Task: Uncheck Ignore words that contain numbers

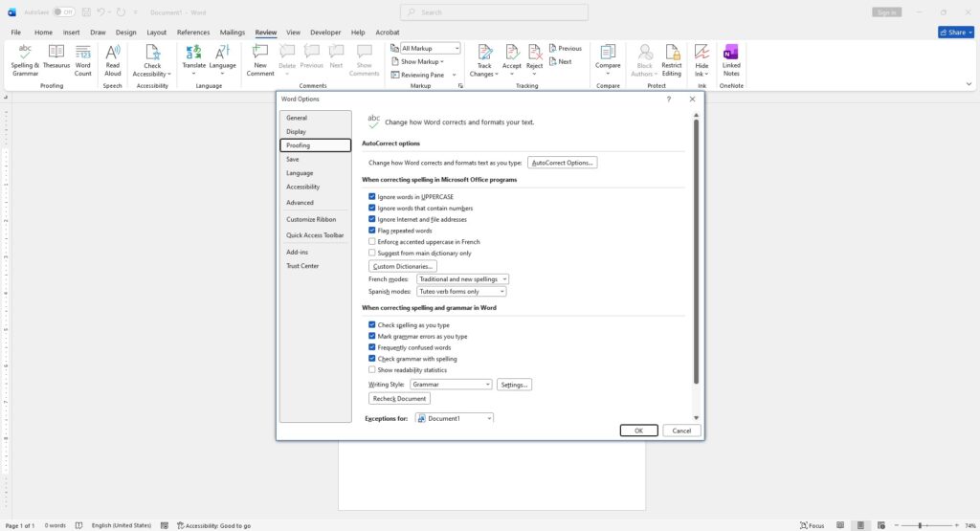Action: 372,208
